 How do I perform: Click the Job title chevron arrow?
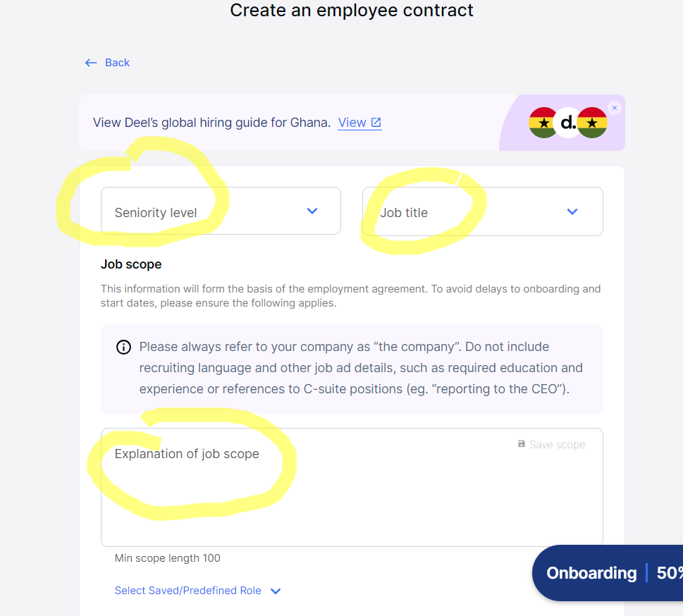pos(572,211)
